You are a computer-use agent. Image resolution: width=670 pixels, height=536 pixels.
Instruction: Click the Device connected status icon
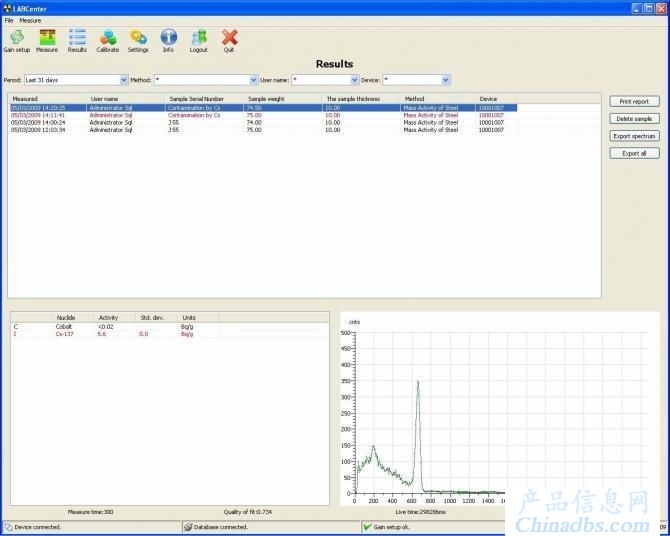click(x=8, y=527)
